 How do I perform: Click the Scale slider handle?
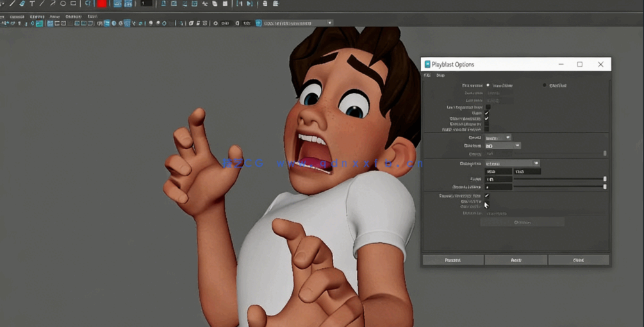[604, 180]
